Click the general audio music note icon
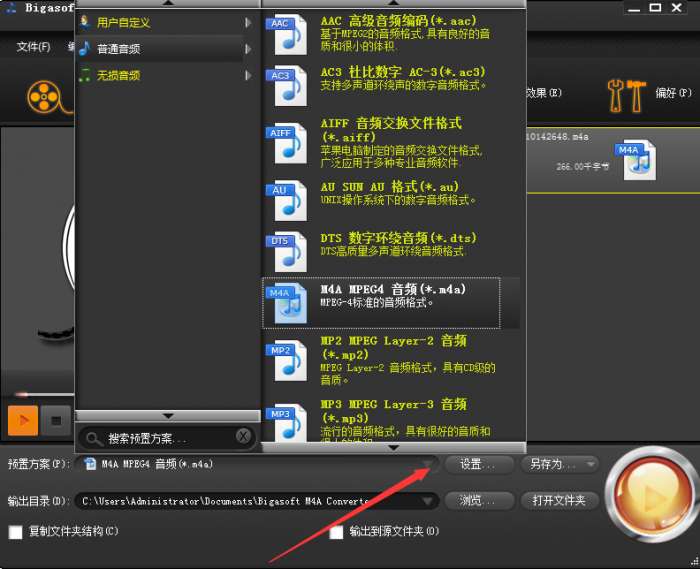The width and height of the screenshot is (700, 569). (x=84, y=48)
